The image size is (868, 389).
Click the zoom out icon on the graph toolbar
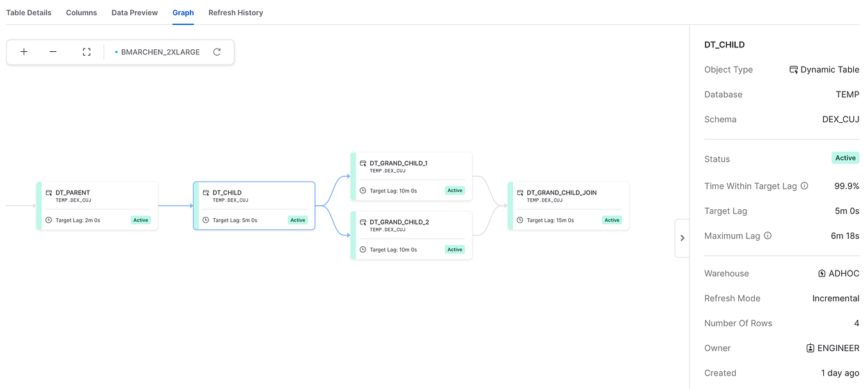click(53, 52)
